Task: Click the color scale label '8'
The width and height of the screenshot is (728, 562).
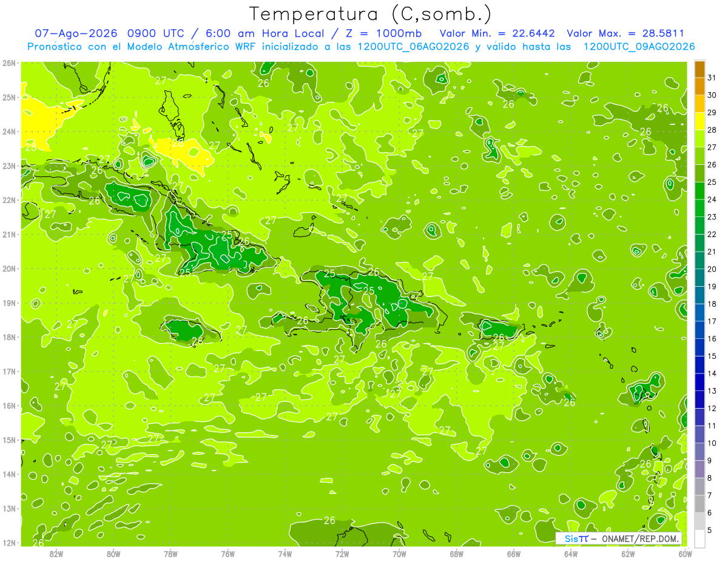Action: pos(710,478)
